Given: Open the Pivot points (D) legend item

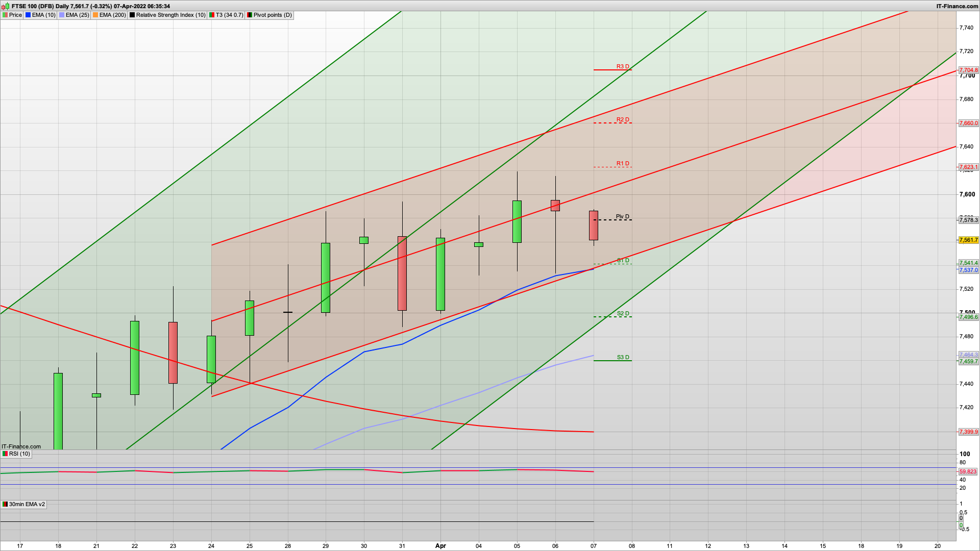Looking at the screenshot, I should pos(269,15).
